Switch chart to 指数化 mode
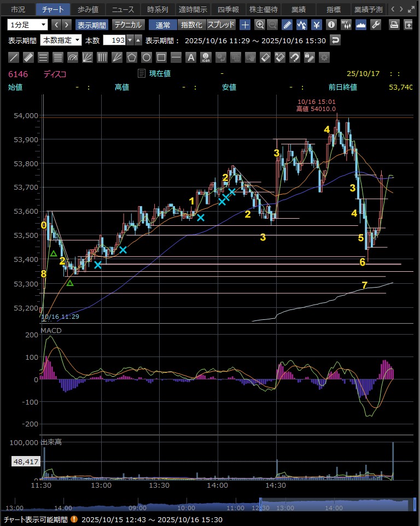Viewport: 420px width, 526px height. tap(191, 25)
